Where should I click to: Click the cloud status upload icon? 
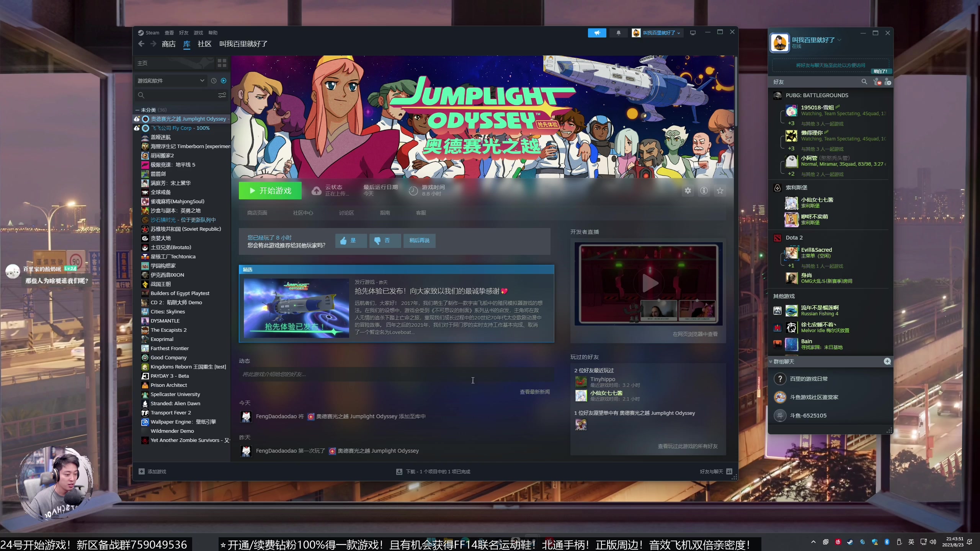316,191
